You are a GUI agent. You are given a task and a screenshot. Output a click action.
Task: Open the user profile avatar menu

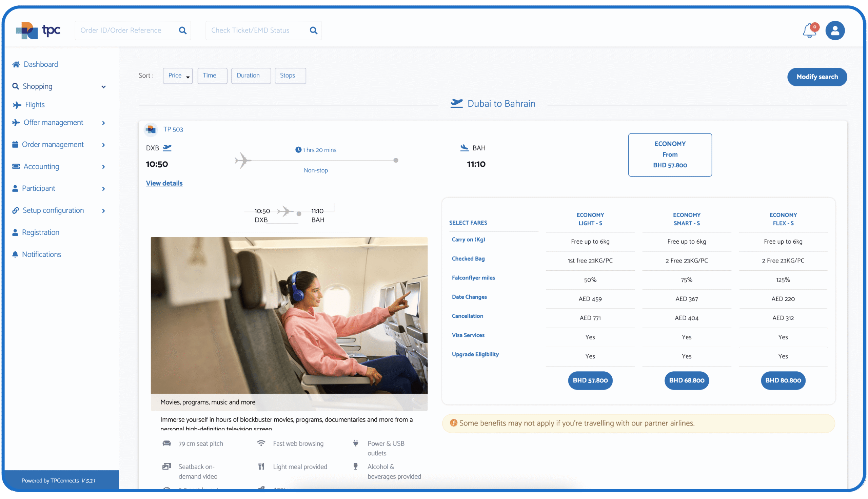tap(835, 31)
